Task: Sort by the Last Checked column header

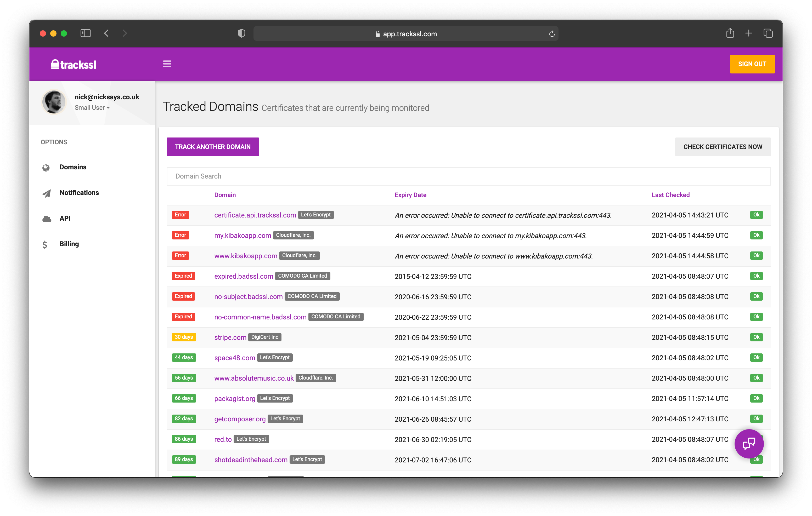Action: point(670,195)
